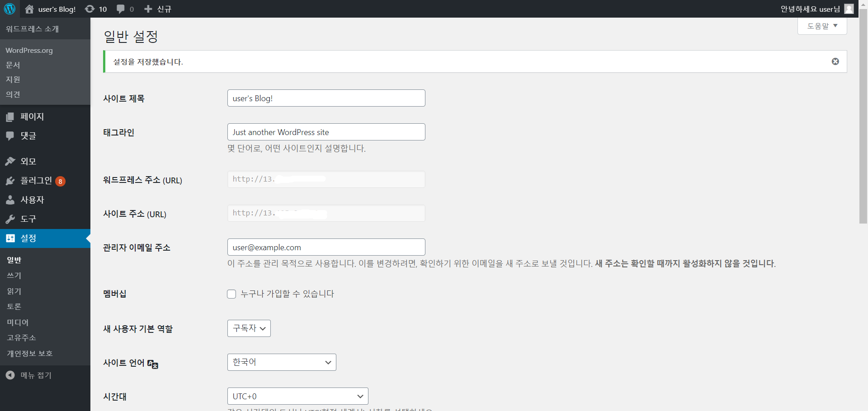
Task: Click the 설정 settings icon in sidebar
Action: click(x=10, y=238)
